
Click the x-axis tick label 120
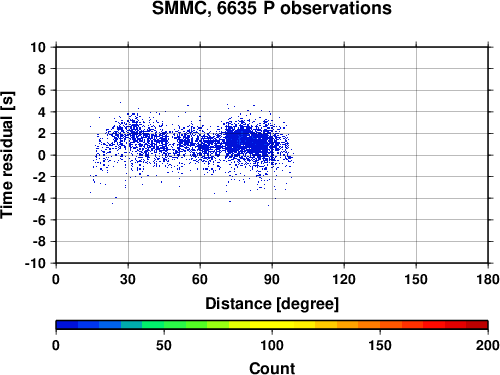pyautogui.click(x=344, y=279)
